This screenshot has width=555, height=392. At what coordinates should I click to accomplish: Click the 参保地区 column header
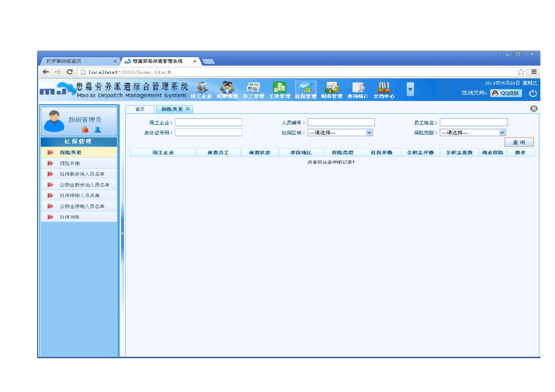[301, 153]
